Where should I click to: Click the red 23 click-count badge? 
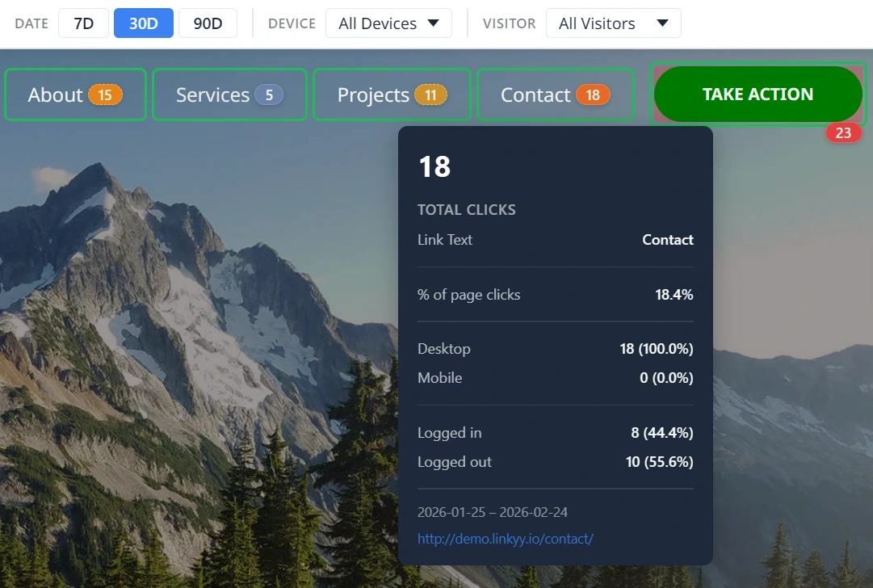point(843,133)
